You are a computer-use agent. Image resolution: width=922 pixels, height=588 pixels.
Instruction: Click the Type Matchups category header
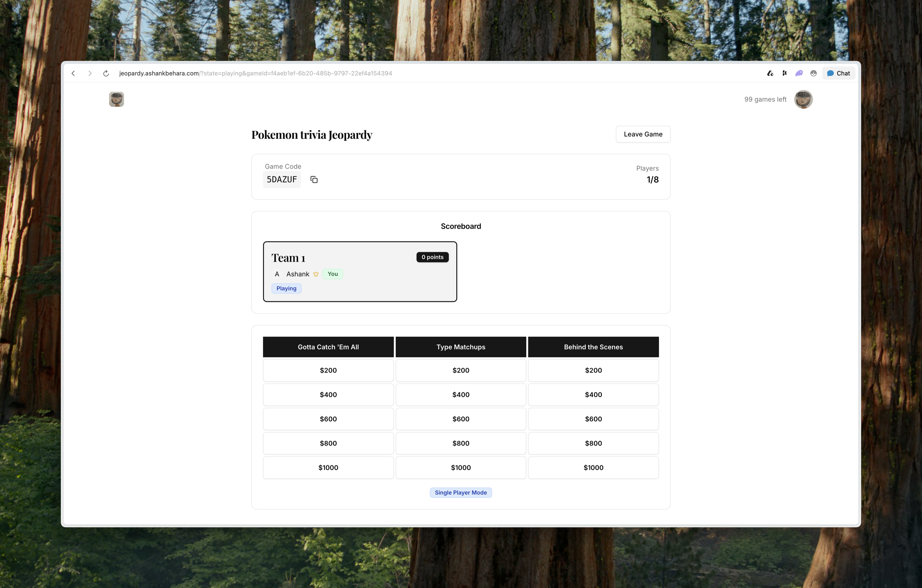(461, 347)
